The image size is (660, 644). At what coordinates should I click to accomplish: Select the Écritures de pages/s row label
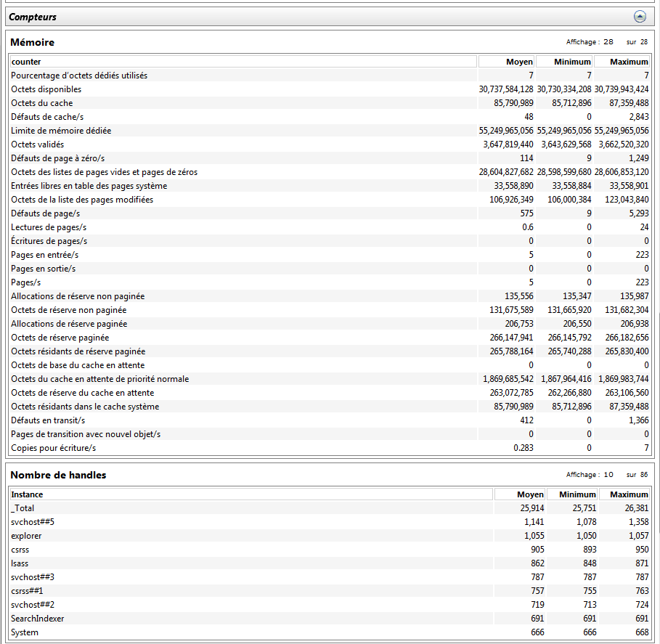(x=49, y=241)
